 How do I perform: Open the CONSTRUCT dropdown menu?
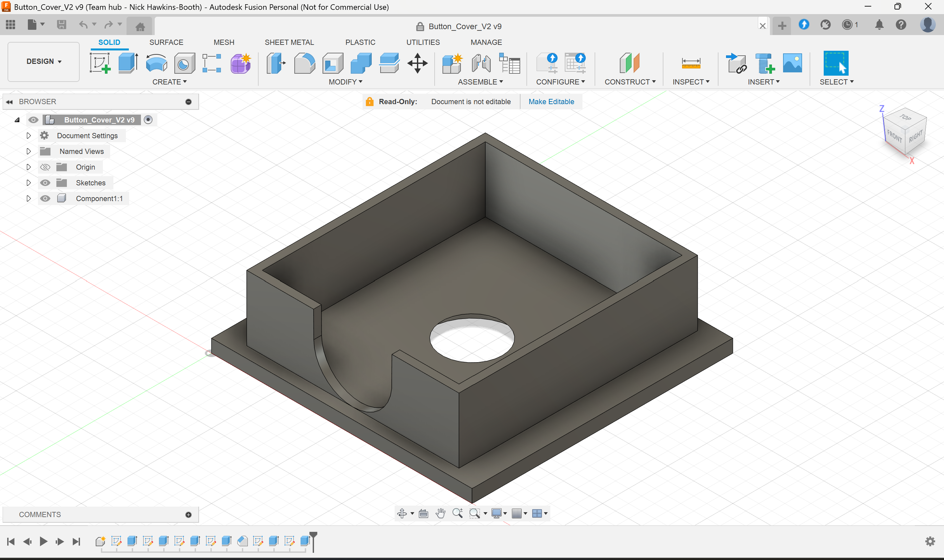(x=629, y=82)
